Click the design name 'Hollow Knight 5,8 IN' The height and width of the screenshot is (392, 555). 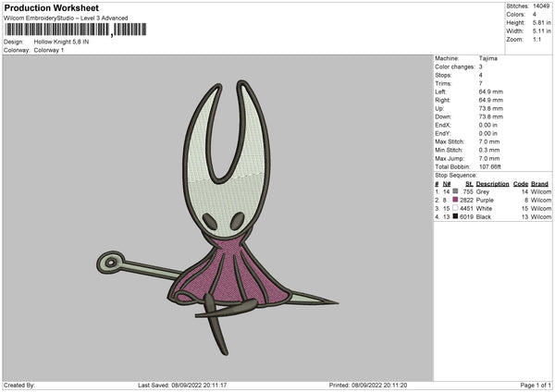61,42
